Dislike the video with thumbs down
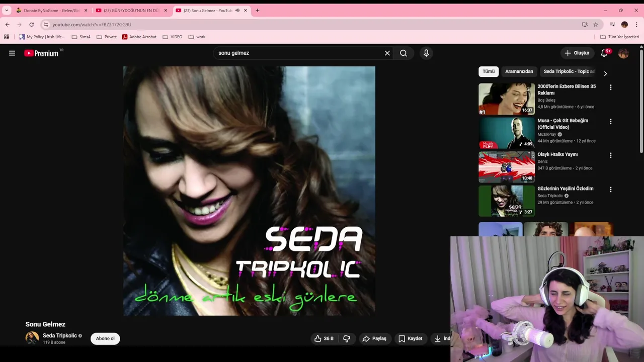644x362 pixels. [347, 338]
